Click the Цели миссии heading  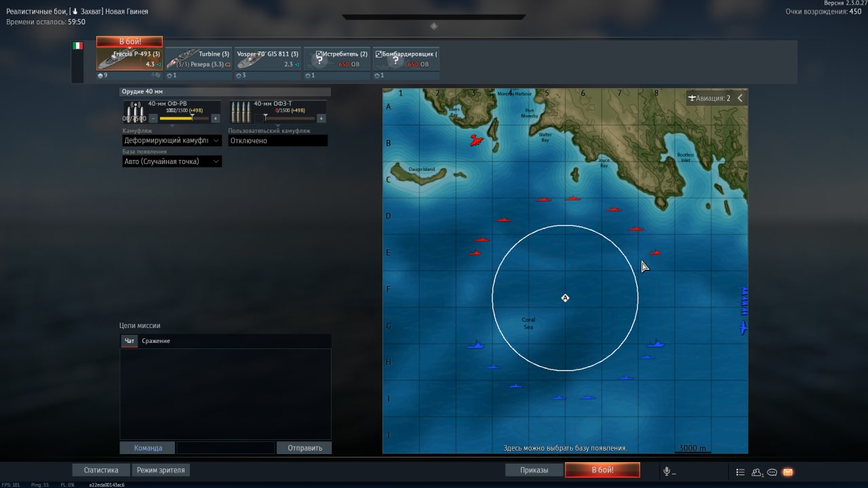(140, 325)
